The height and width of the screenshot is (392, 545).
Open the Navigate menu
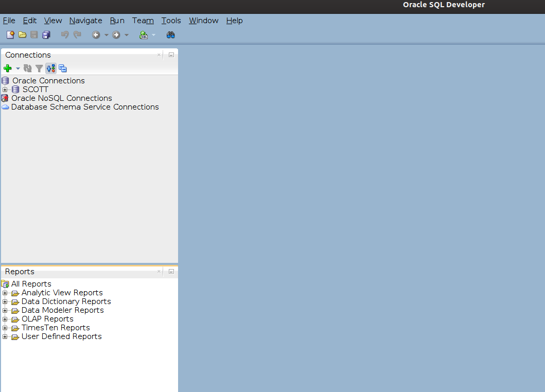point(86,21)
